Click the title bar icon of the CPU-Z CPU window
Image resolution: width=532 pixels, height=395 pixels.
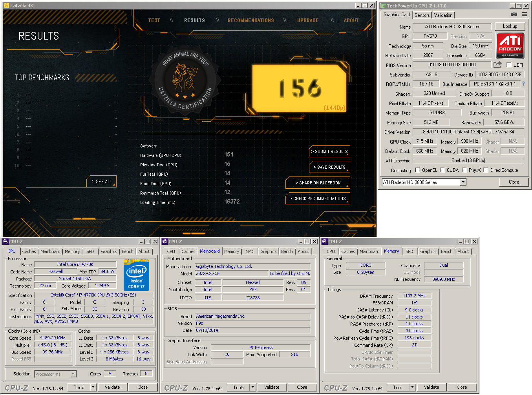(5, 242)
